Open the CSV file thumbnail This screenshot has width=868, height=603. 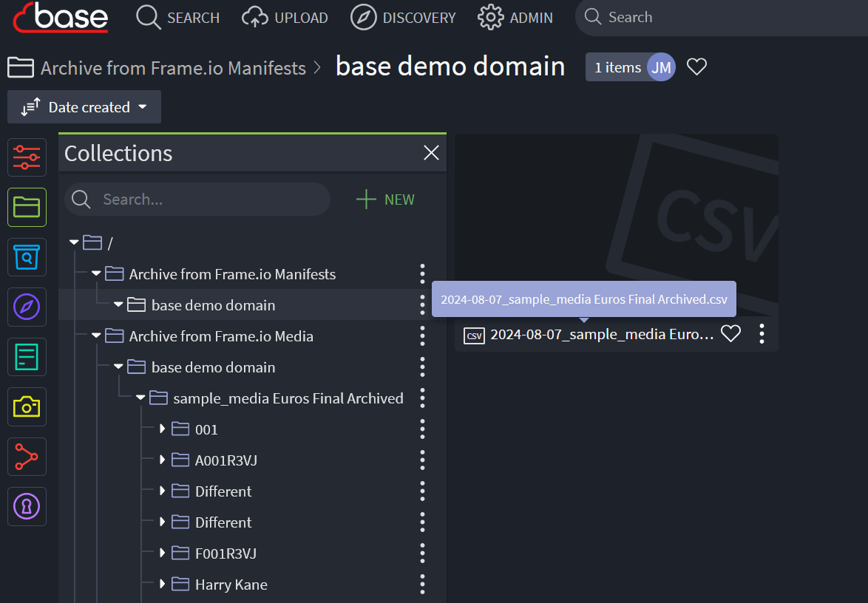[617, 225]
